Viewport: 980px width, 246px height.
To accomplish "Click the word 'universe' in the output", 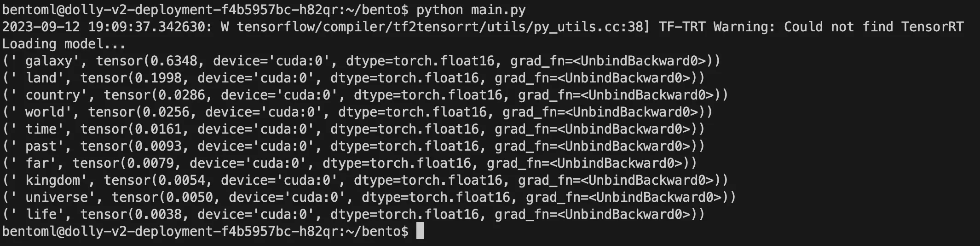I will point(57,197).
